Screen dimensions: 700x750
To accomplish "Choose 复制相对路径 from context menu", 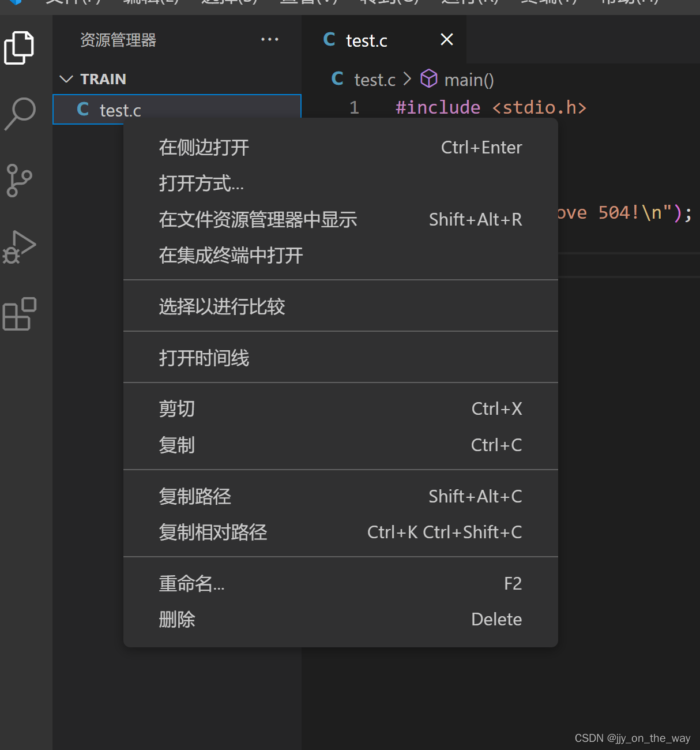I will click(341, 532).
